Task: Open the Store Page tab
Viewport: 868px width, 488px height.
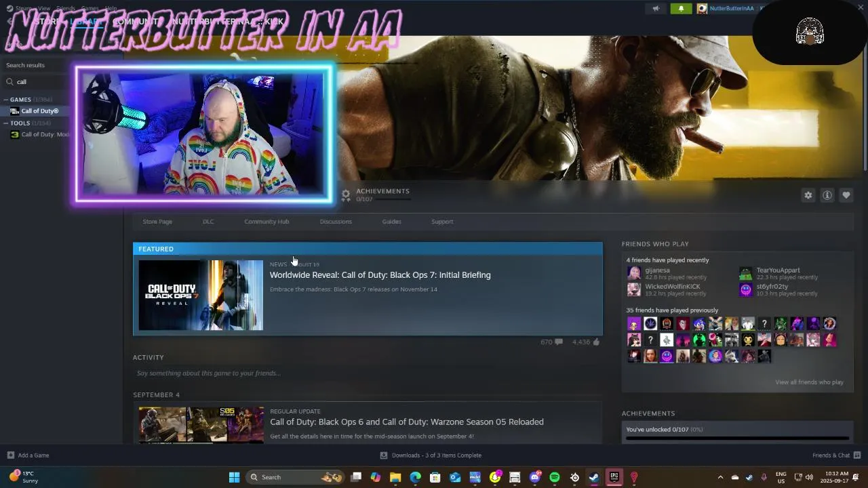Action: coord(157,222)
